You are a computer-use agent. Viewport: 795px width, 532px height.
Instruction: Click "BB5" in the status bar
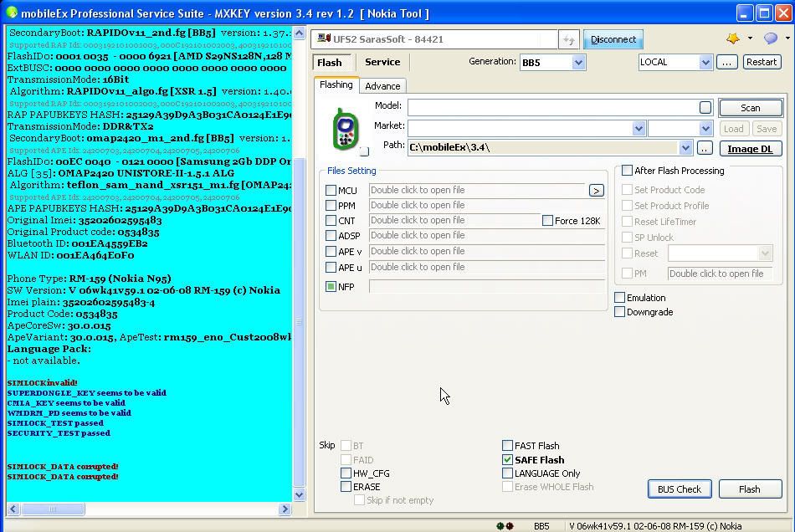pyautogui.click(x=541, y=526)
